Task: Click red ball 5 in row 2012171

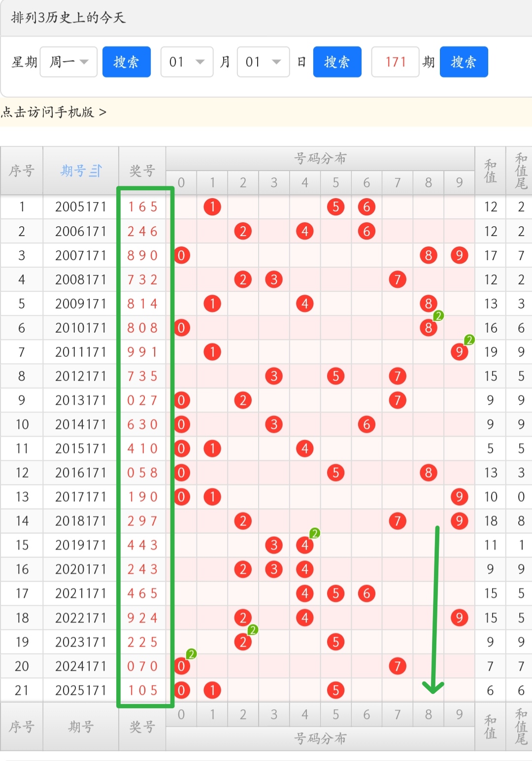Action: click(x=335, y=376)
